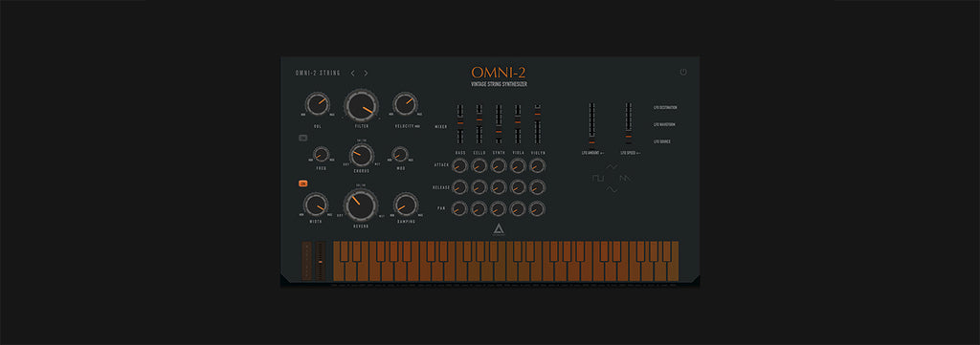Click the mod wheel beside the keyboard
The image size is (980, 345).
[x=321, y=261]
